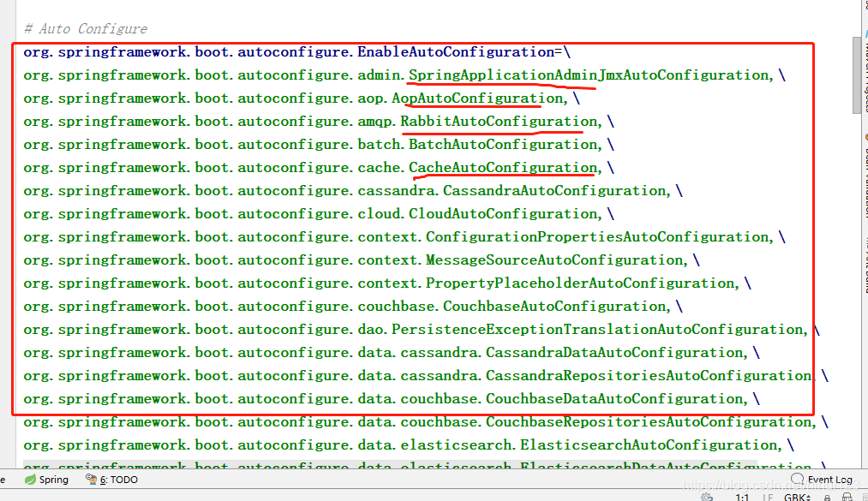Click the CloudAutoConfiguration entry

(x=503, y=215)
